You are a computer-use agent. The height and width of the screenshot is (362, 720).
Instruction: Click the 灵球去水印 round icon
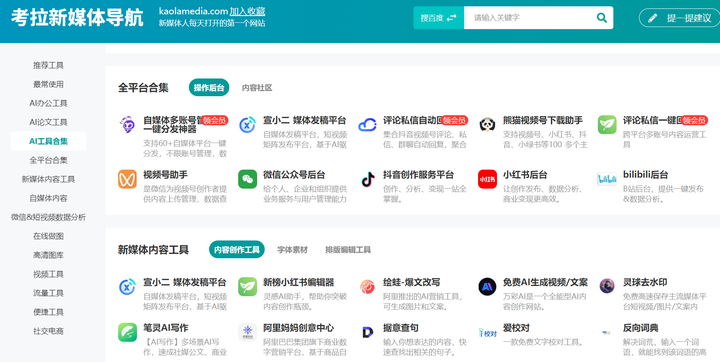click(607, 286)
